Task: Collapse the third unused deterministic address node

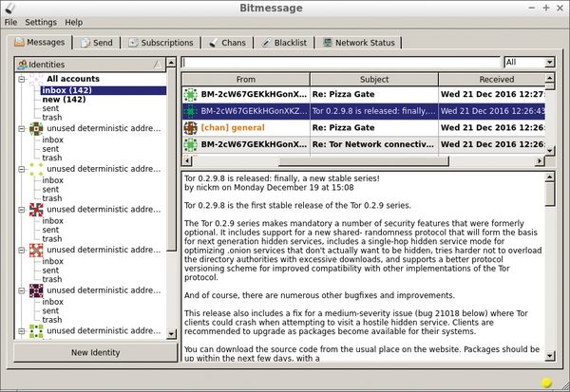Action: [x=22, y=210]
